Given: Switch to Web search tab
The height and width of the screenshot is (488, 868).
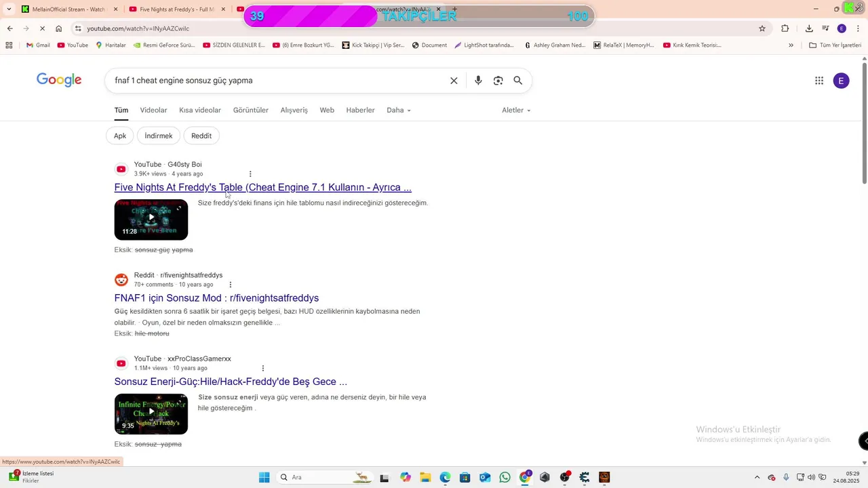Looking at the screenshot, I should pyautogui.click(x=327, y=110).
